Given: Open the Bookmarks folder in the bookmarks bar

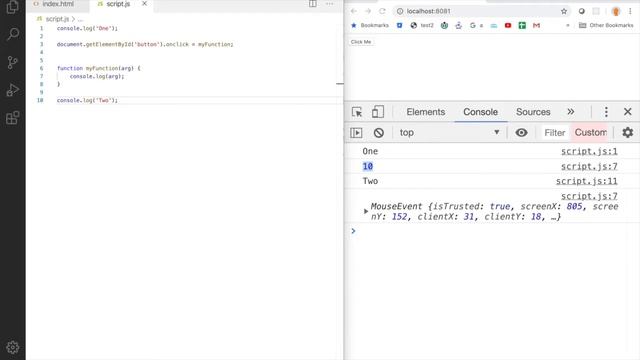Looking at the screenshot, I should (370, 25).
